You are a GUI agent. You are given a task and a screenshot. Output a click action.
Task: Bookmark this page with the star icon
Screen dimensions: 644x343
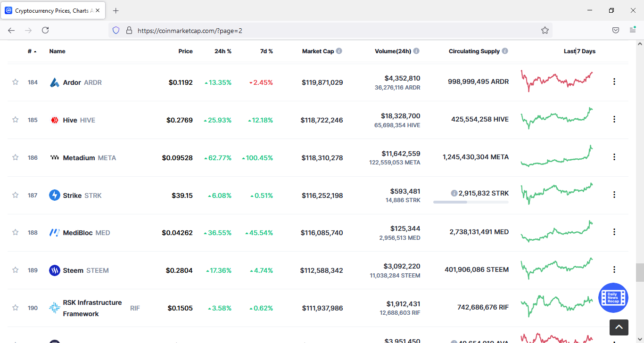tap(545, 31)
